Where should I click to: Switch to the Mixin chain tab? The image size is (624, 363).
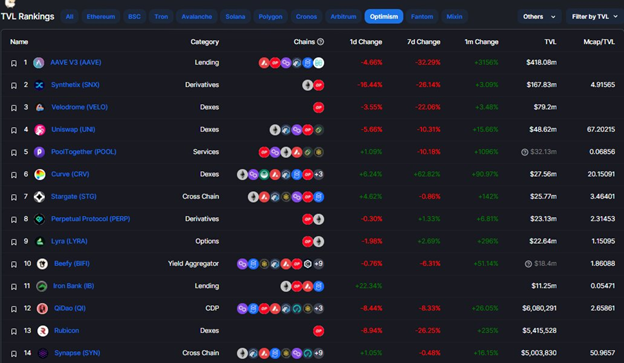tap(454, 16)
